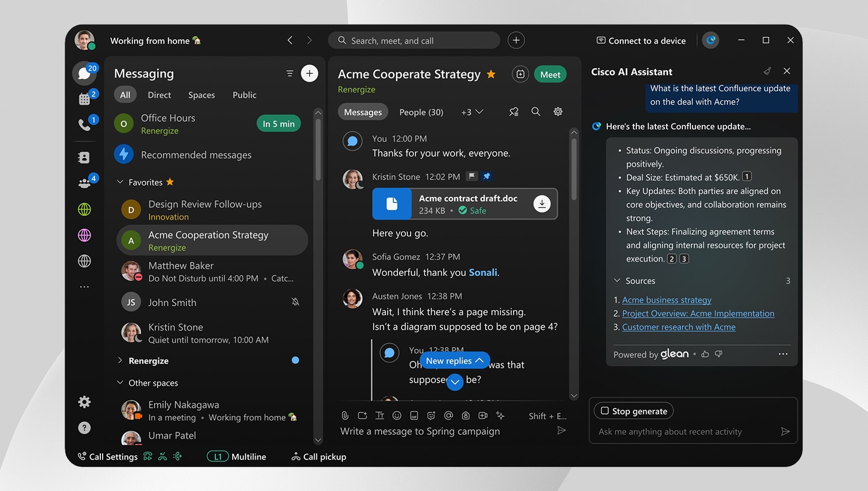
Task: Open pinned messages in the space header
Action: coord(514,112)
